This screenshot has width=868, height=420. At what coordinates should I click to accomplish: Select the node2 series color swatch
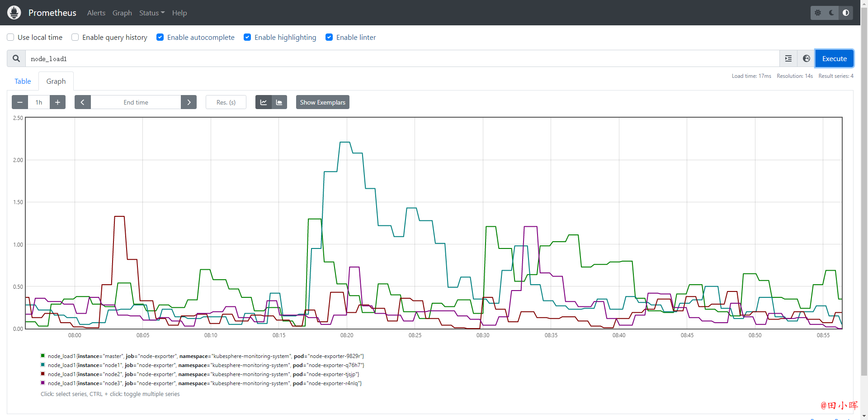43,374
